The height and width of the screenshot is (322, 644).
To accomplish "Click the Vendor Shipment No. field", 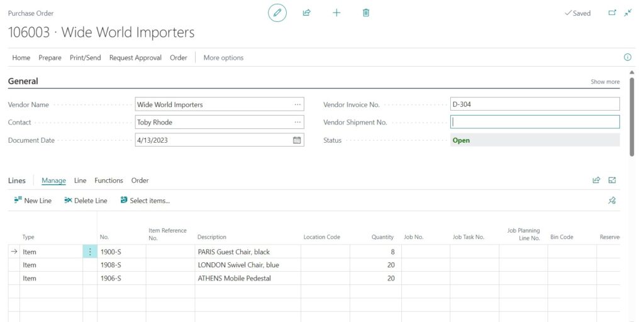I will 535,122.
